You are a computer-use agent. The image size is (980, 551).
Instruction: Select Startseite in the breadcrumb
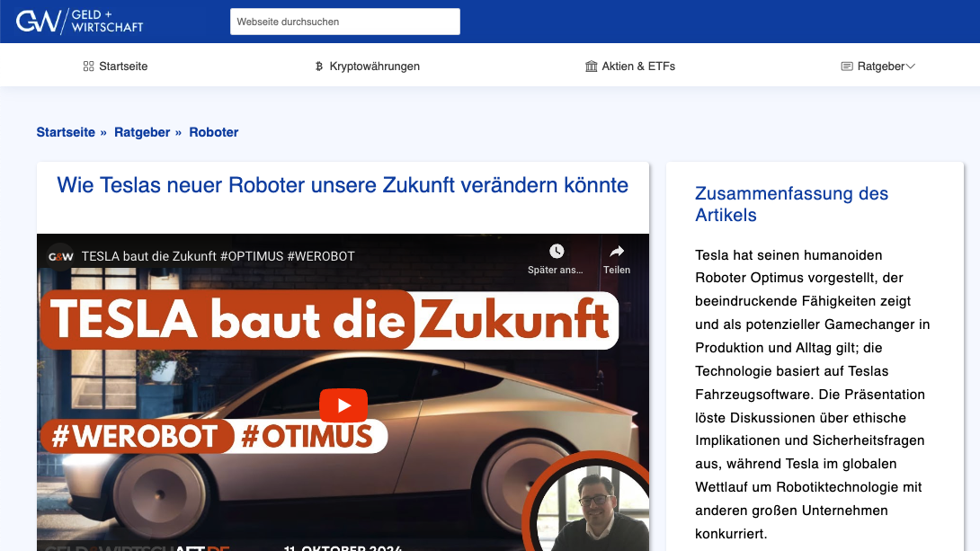pos(66,132)
